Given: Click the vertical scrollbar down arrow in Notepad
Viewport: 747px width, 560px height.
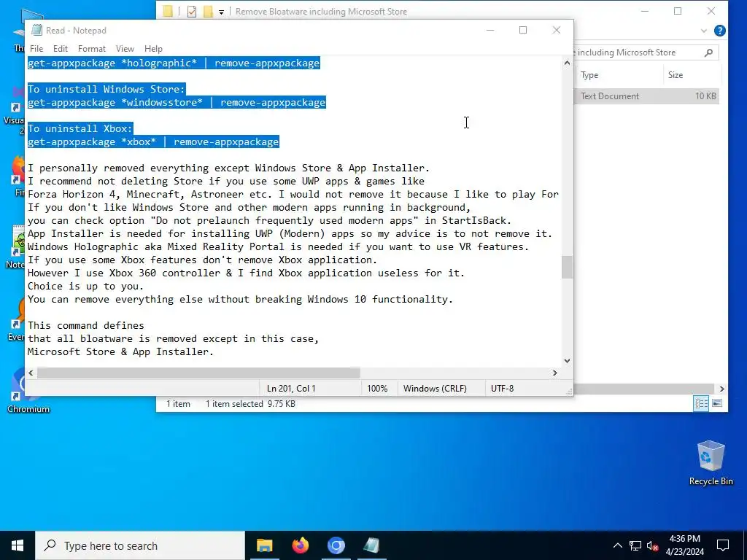Looking at the screenshot, I should coord(567,360).
